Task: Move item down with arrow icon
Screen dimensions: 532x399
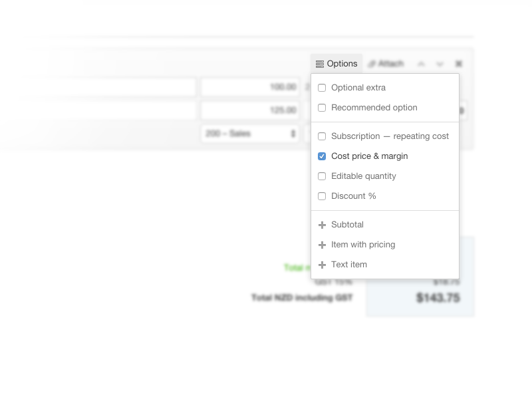Action: click(x=440, y=64)
